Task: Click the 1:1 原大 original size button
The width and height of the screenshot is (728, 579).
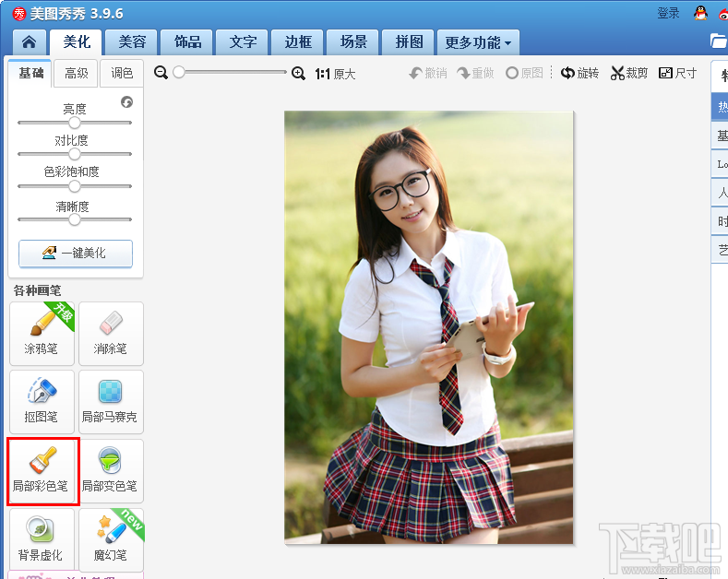Action: [x=335, y=74]
